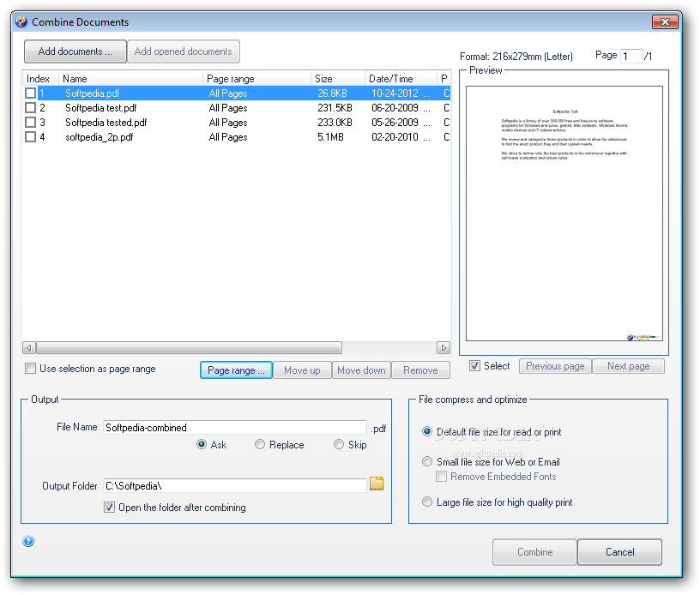Screen dimensions: 700x595
Task: Uncheck Open the folder after combining
Action: [110, 508]
